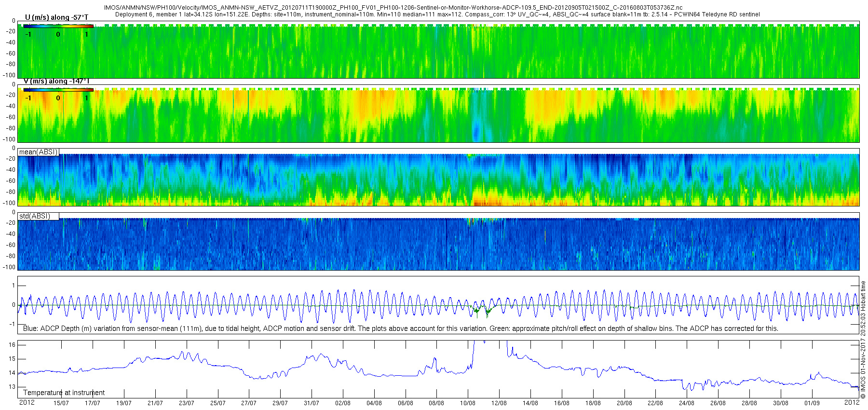Image resolution: width=868 pixels, height=410 pixels.
Task: Click the U velocity colorbar legend
Action: click(x=58, y=26)
